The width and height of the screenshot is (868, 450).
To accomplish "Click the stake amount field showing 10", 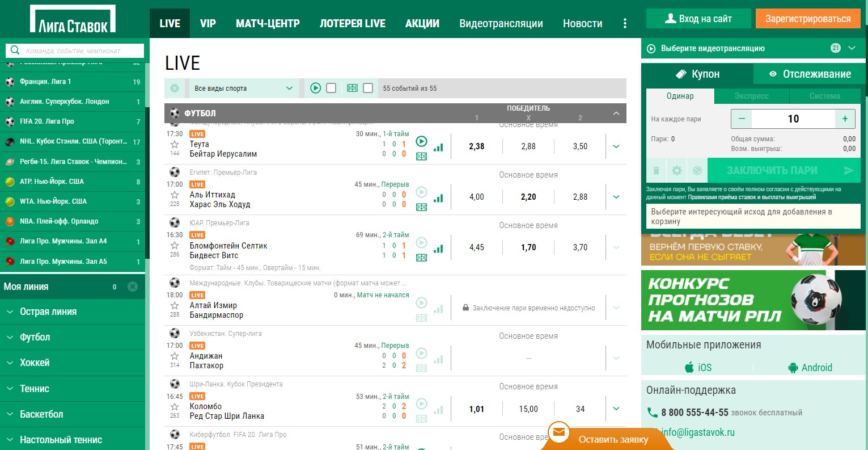I will coord(793,119).
